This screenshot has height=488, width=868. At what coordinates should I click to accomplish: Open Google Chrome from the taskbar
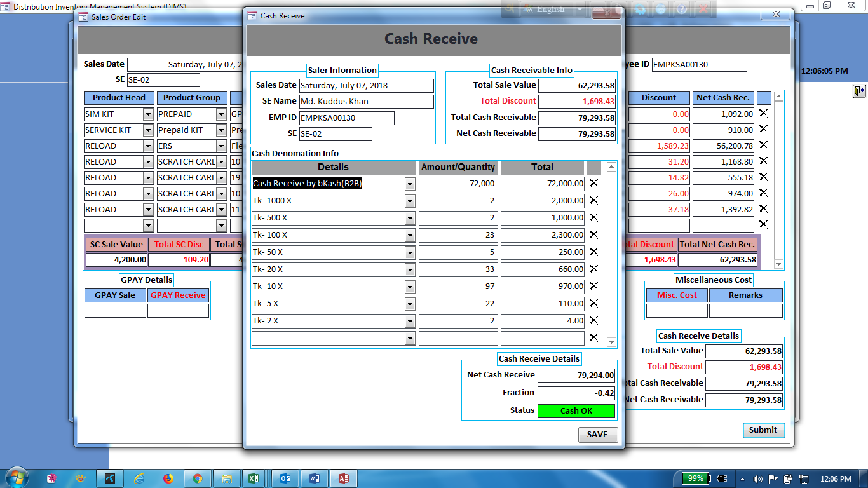pyautogui.click(x=198, y=478)
